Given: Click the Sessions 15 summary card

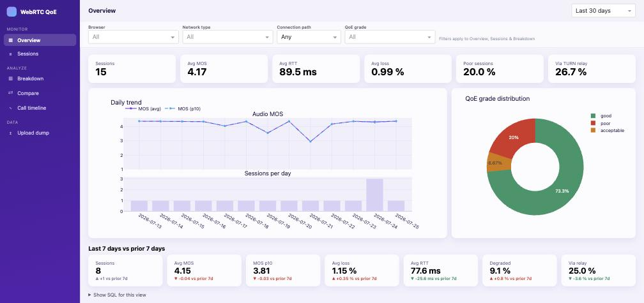Looking at the screenshot, I should [x=132, y=69].
